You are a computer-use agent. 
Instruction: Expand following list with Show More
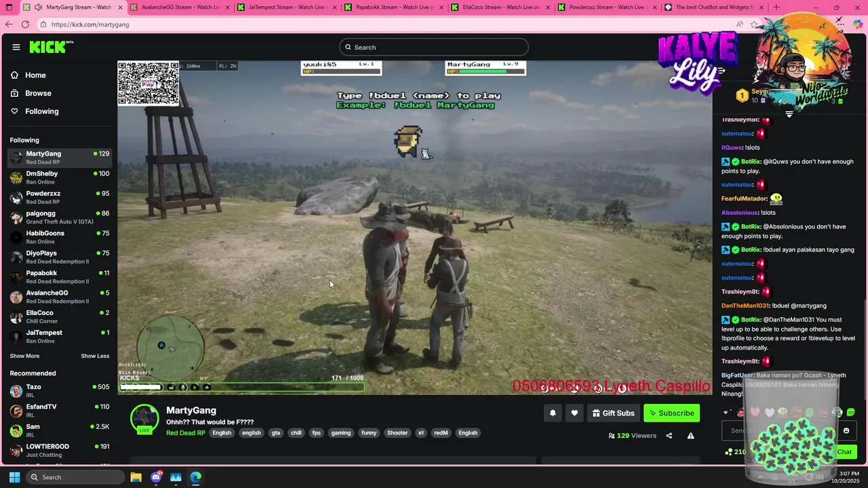[24, 356]
